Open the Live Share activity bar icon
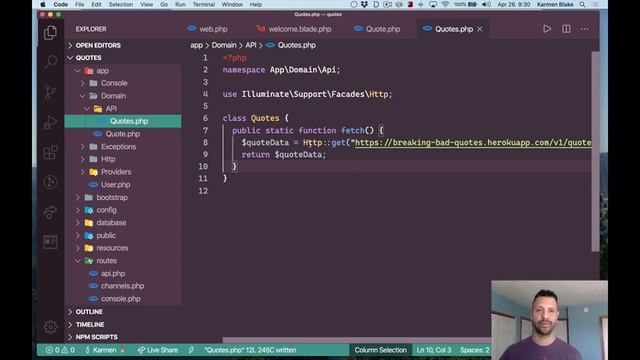Image resolution: width=640 pixels, height=360 pixels. point(50,212)
